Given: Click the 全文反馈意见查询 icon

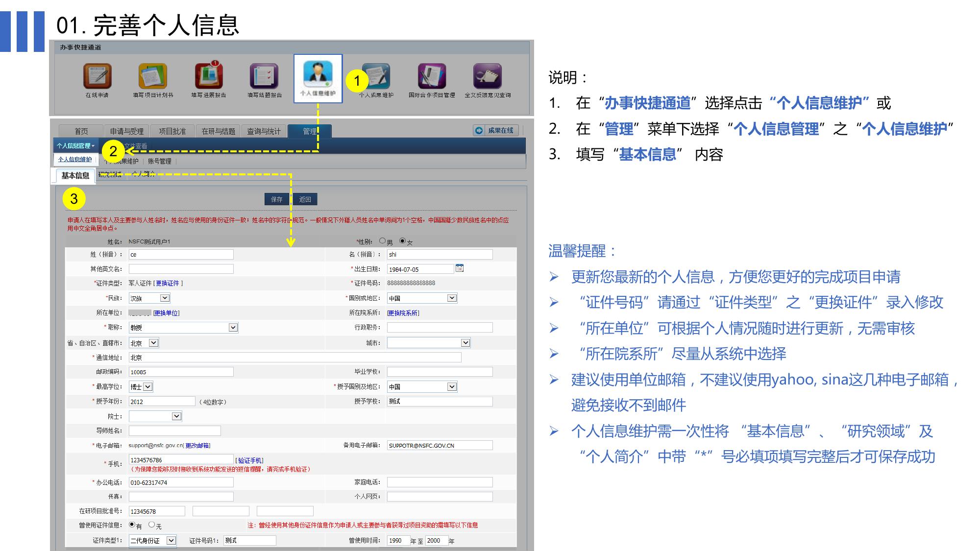Looking at the screenshot, I should (487, 76).
